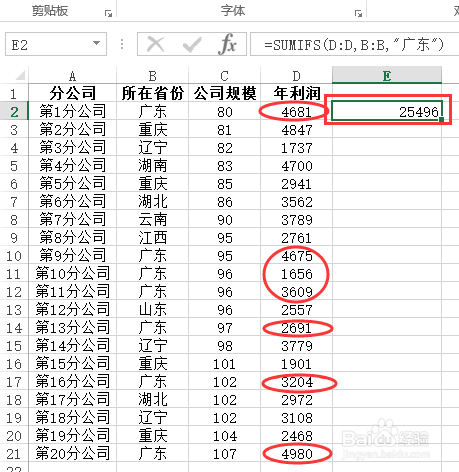Click cell 第4分公司
The height and width of the screenshot is (472, 459).
pyautogui.click(x=73, y=165)
